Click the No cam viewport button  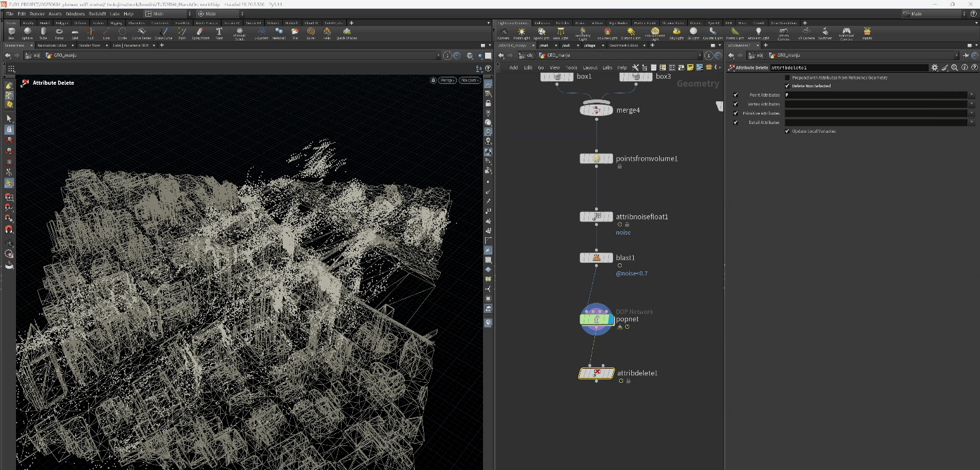point(470,80)
